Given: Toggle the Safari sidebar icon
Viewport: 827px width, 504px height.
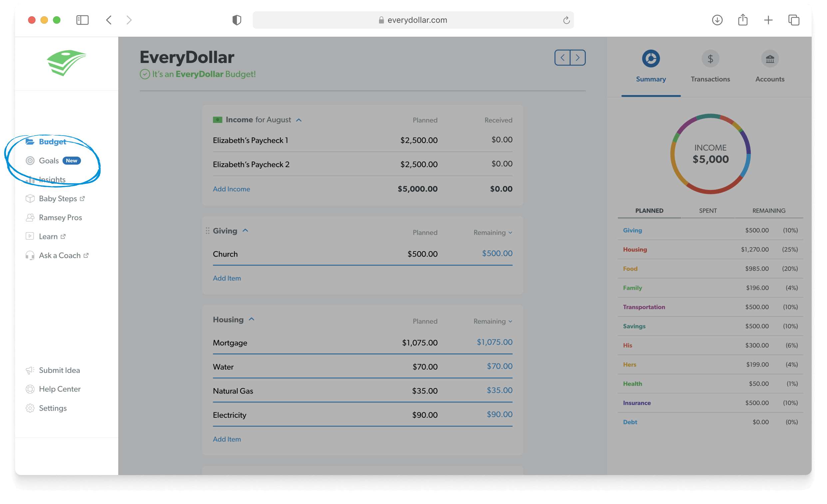Looking at the screenshot, I should pos(82,20).
